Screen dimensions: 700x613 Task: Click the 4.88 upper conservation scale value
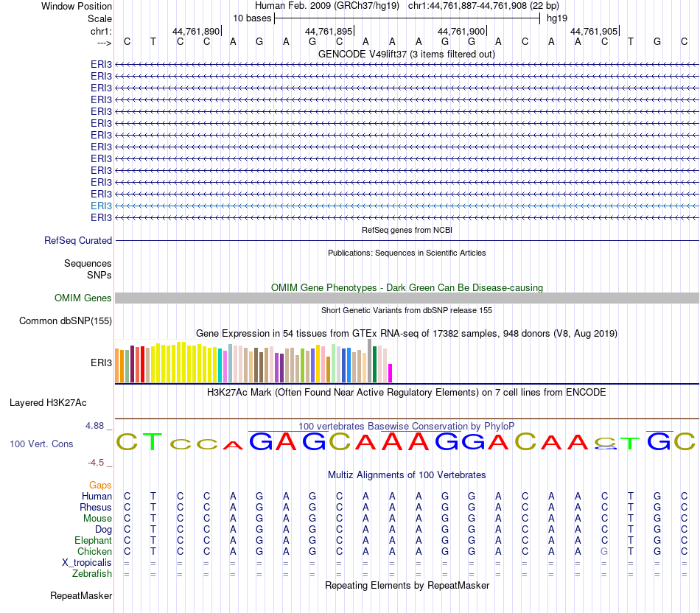94,425
